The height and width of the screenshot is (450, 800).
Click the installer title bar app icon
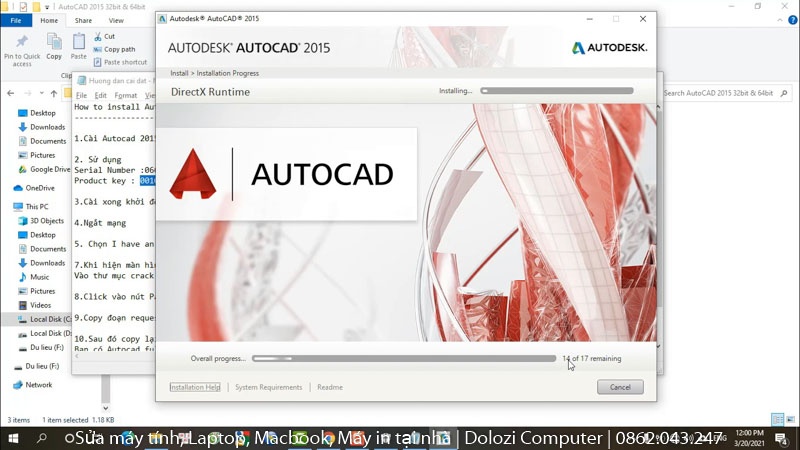coord(162,19)
